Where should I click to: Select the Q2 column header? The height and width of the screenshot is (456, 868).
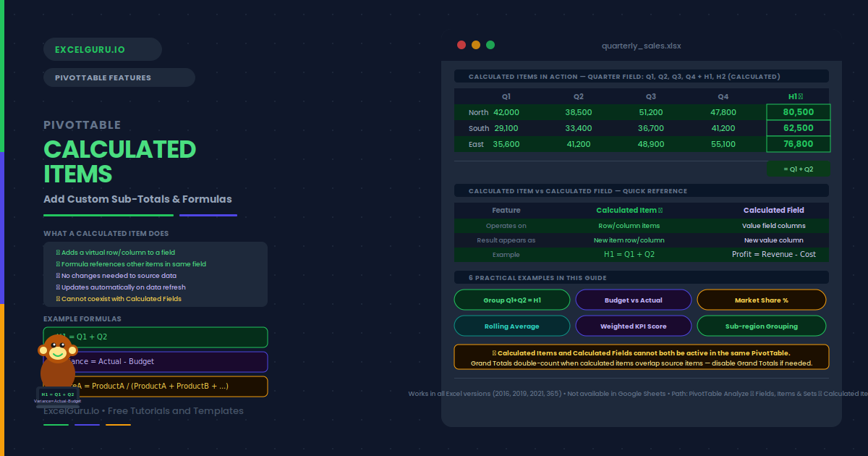579,96
